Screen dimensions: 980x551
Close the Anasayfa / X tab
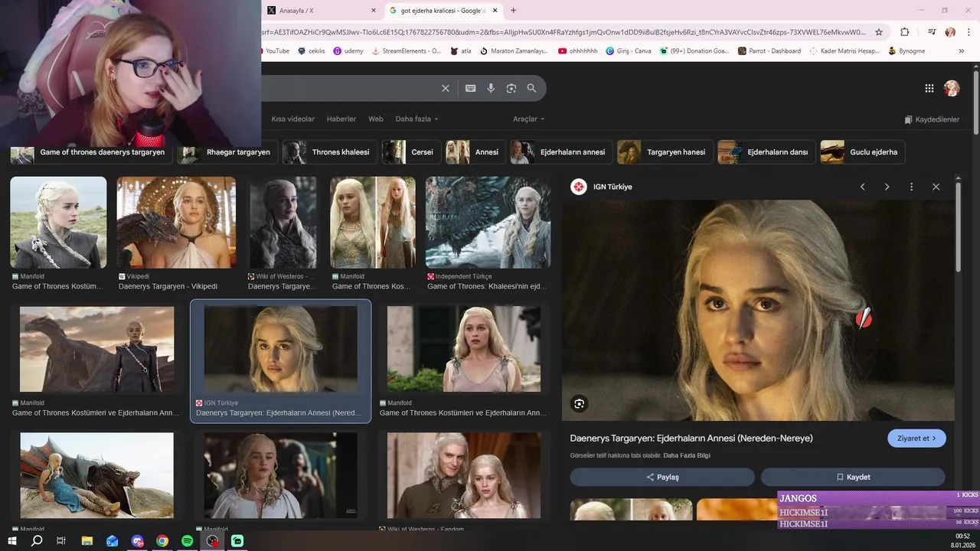[374, 11]
